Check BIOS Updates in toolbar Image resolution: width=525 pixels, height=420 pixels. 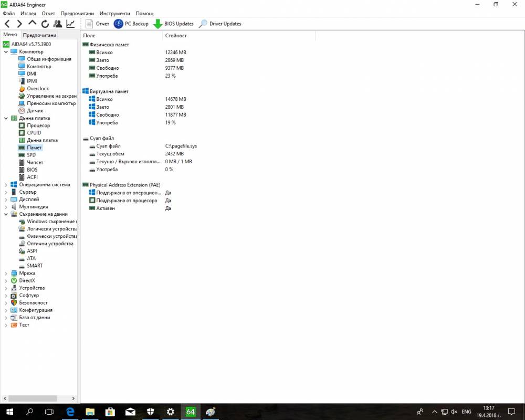[173, 24]
